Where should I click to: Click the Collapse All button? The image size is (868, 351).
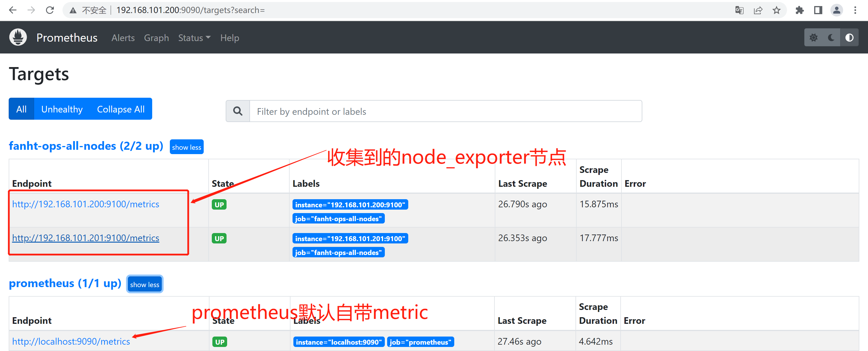(x=121, y=109)
